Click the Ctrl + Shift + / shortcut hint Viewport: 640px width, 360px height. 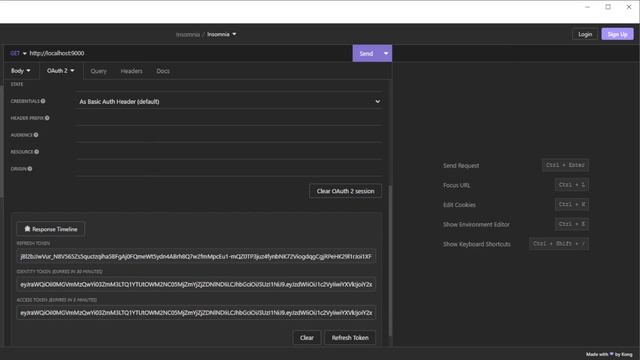click(x=559, y=244)
